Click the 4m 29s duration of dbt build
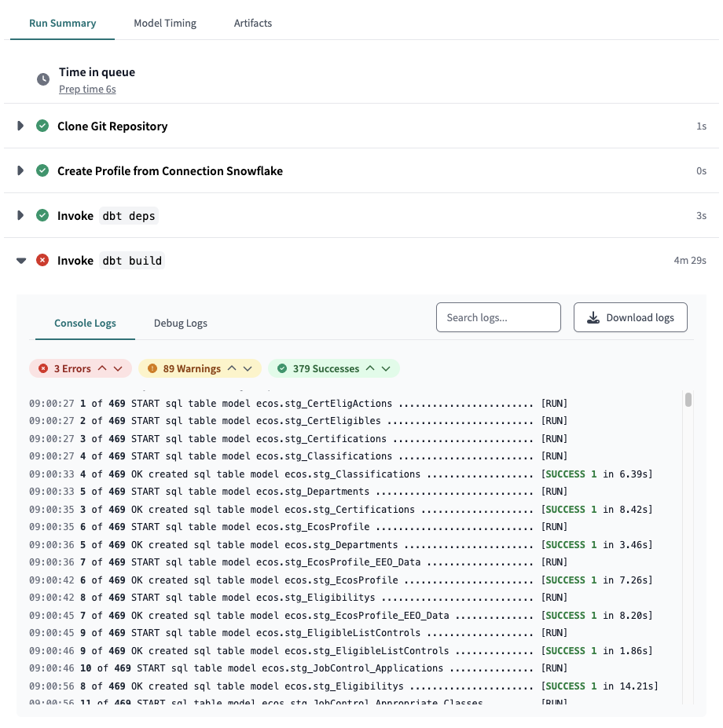The image size is (723, 728). (x=690, y=261)
